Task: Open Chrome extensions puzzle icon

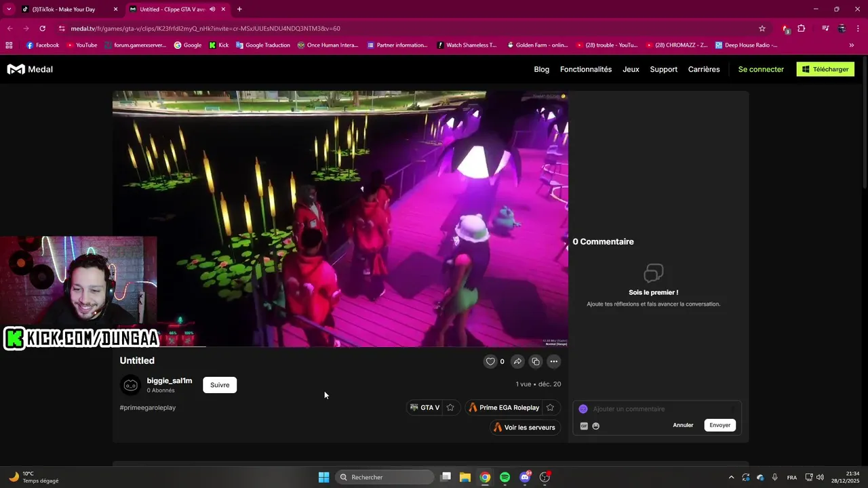Action: tap(802, 28)
